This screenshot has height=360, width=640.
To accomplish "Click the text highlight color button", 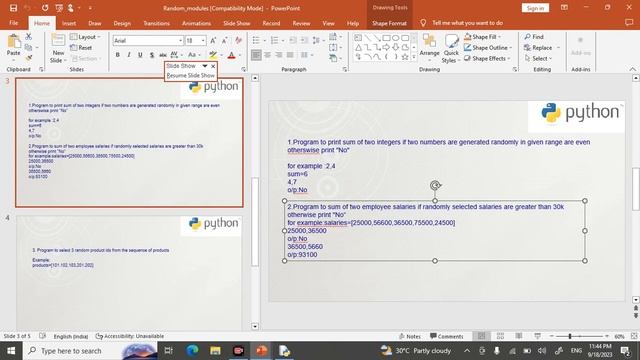I will tap(213, 55).
